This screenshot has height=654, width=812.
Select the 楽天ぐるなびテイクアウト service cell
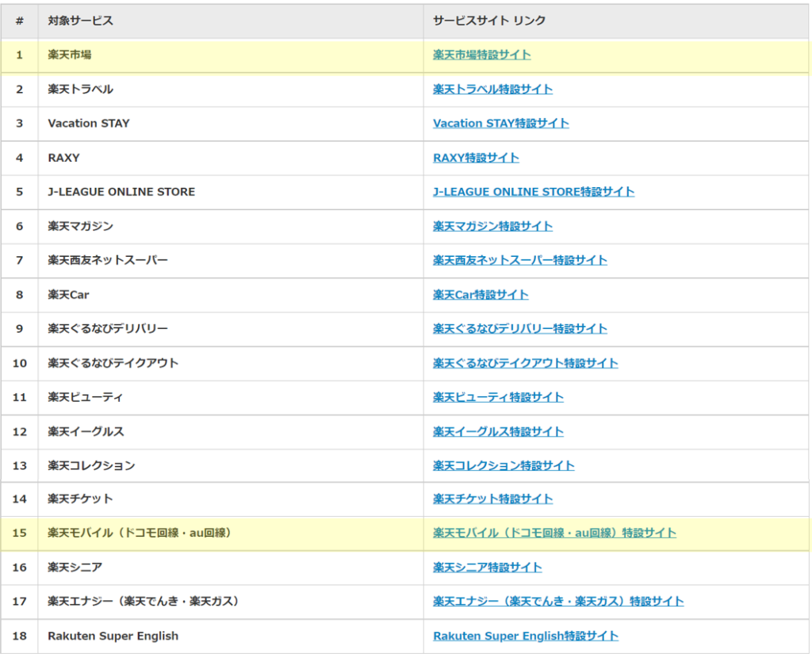[231, 364]
